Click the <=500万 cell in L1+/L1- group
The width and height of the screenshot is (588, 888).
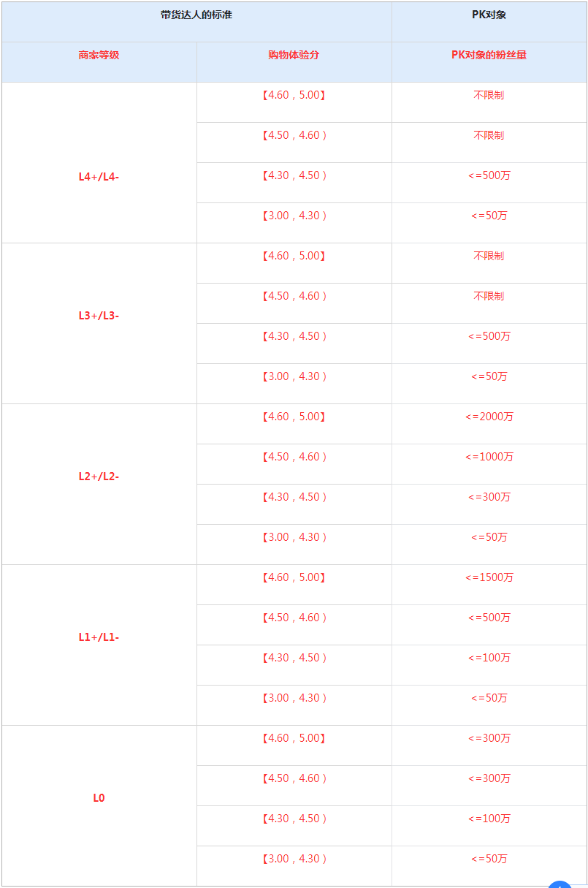tap(489, 618)
